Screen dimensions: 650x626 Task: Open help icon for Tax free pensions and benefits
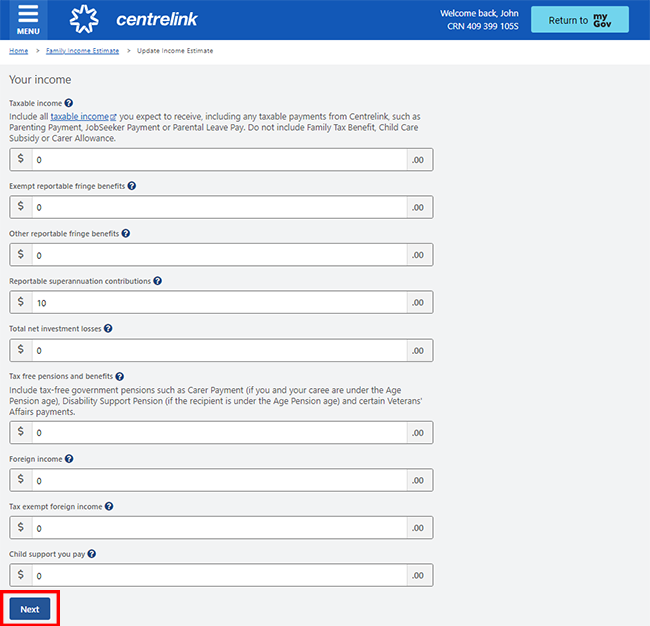(x=120, y=376)
